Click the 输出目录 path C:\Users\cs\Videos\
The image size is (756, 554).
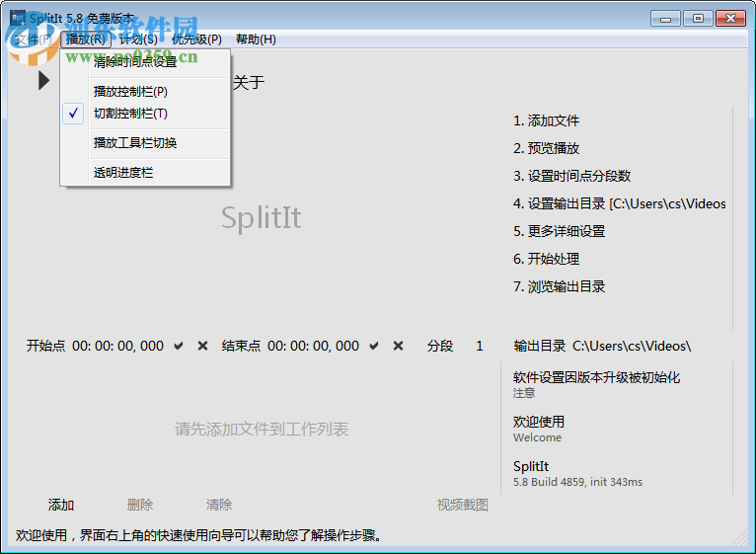632,346
